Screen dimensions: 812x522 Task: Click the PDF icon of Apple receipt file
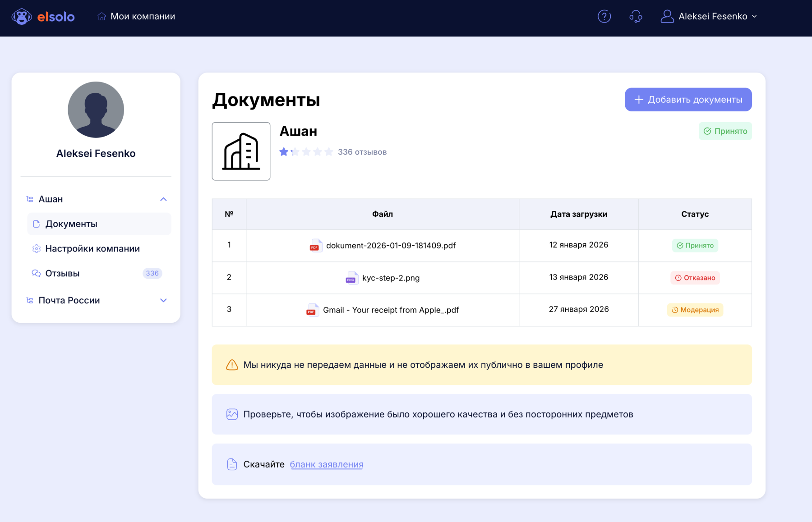(x=312, y=310)
